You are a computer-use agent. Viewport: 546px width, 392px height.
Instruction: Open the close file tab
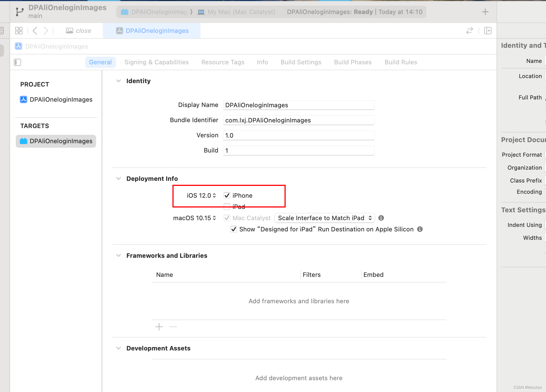[x=79, y=31]
